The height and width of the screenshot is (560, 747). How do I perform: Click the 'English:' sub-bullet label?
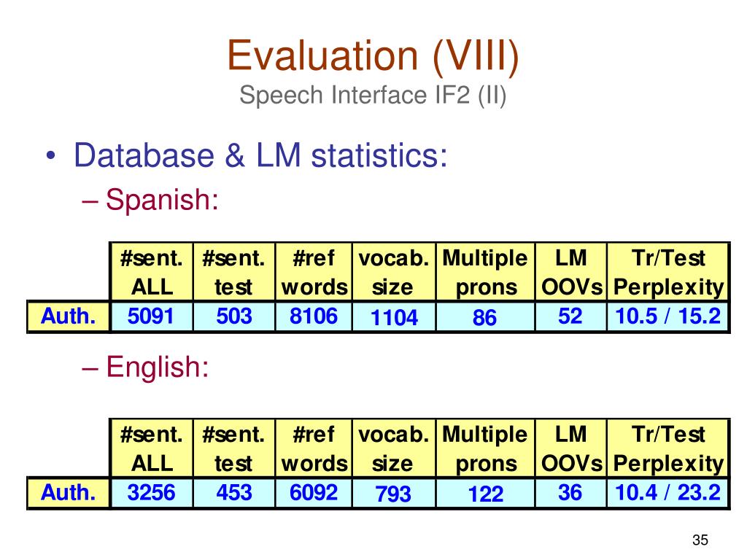(x=158, y=367)
